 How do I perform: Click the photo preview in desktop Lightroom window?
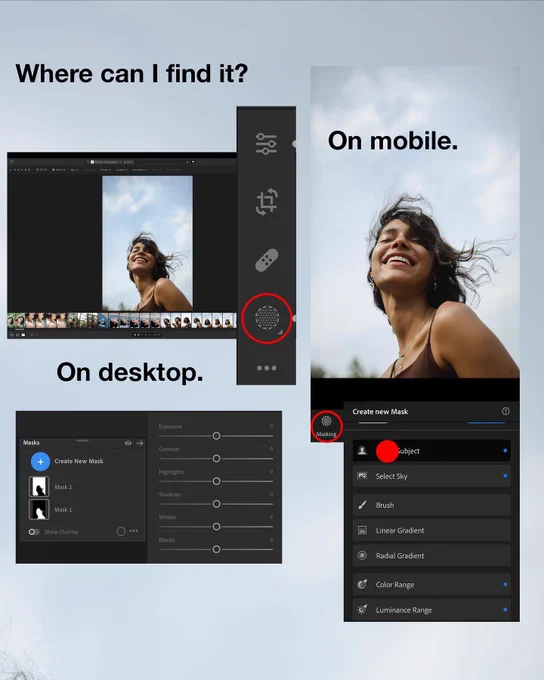coord(147,243)
